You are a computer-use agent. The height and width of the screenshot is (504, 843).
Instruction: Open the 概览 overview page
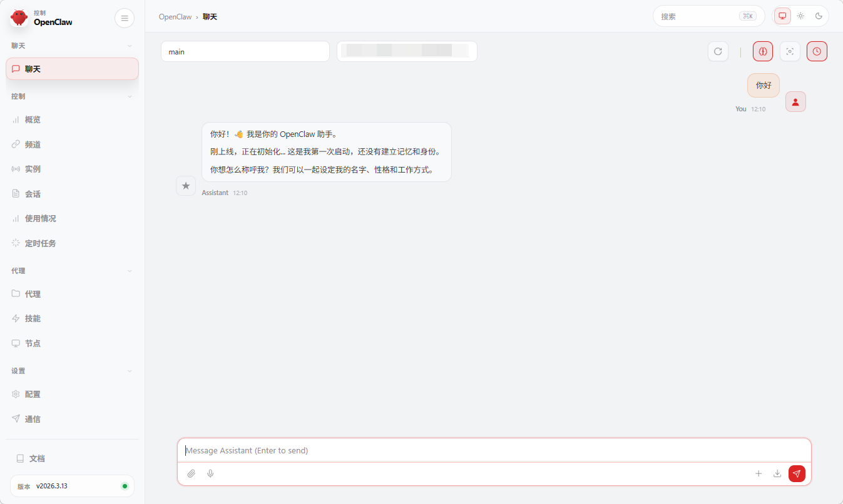72,119
